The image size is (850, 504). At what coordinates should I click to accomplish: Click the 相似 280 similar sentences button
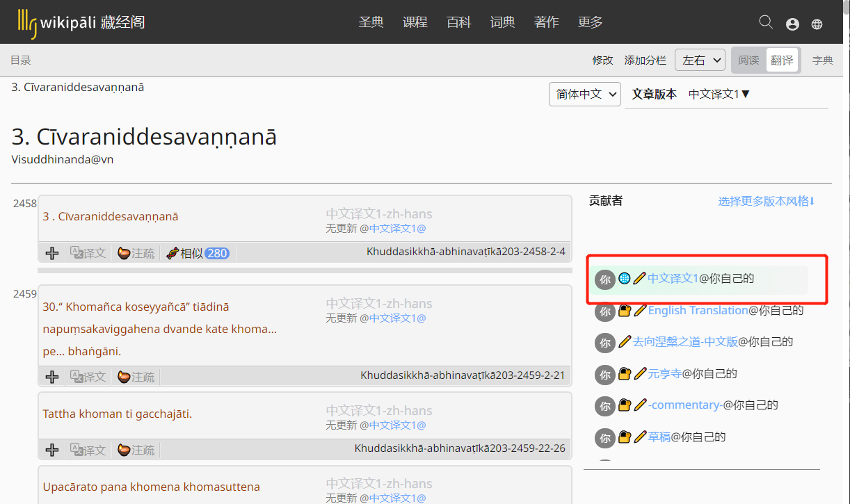(198, 253)
